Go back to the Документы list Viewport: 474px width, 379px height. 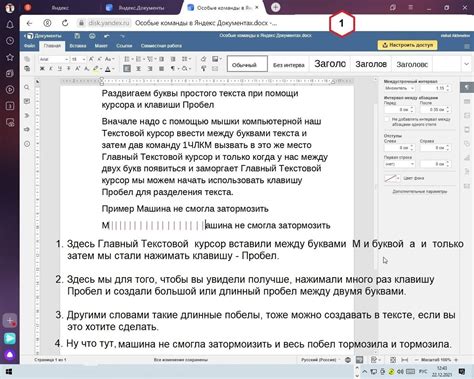click(43, 36)
